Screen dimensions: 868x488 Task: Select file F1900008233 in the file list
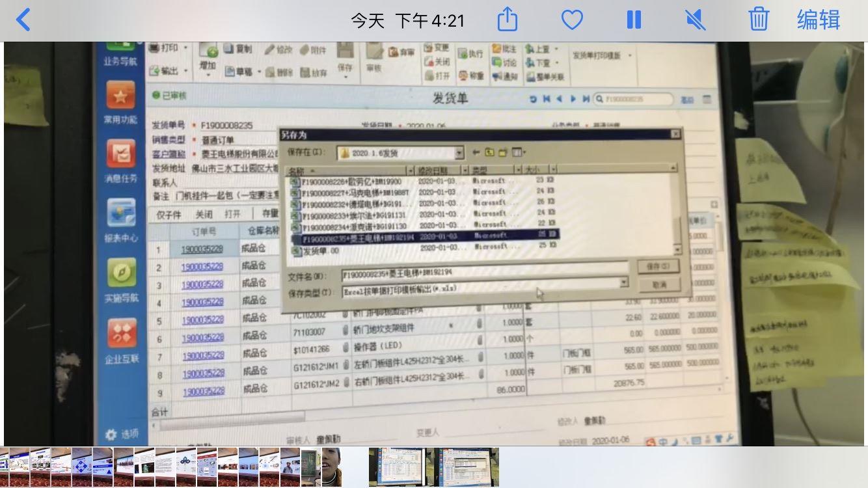[349, 215]
